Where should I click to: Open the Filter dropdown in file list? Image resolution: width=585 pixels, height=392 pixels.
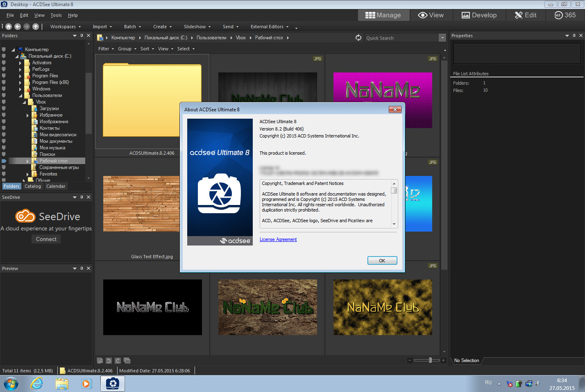(x=106, y=49)
